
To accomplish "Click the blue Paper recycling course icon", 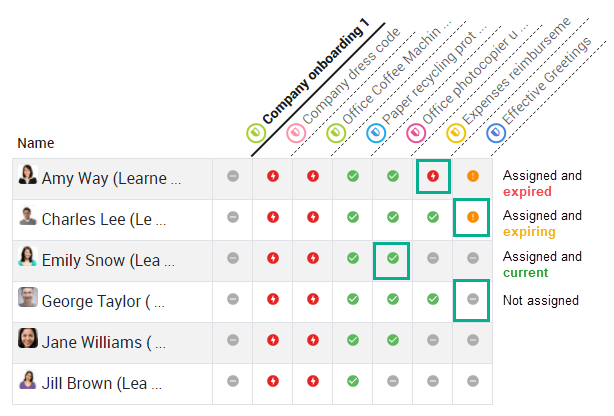I will pos(376,133).
